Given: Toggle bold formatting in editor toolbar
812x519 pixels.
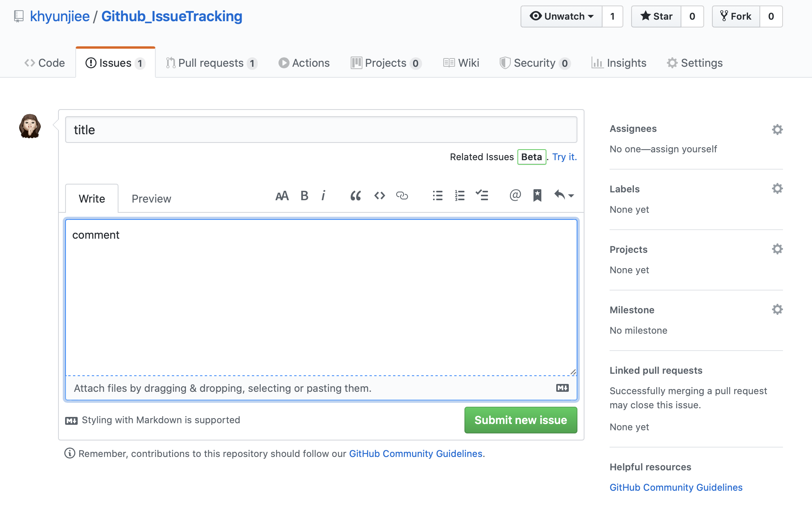Looking at the screenshot, I should tap(304, 196).
